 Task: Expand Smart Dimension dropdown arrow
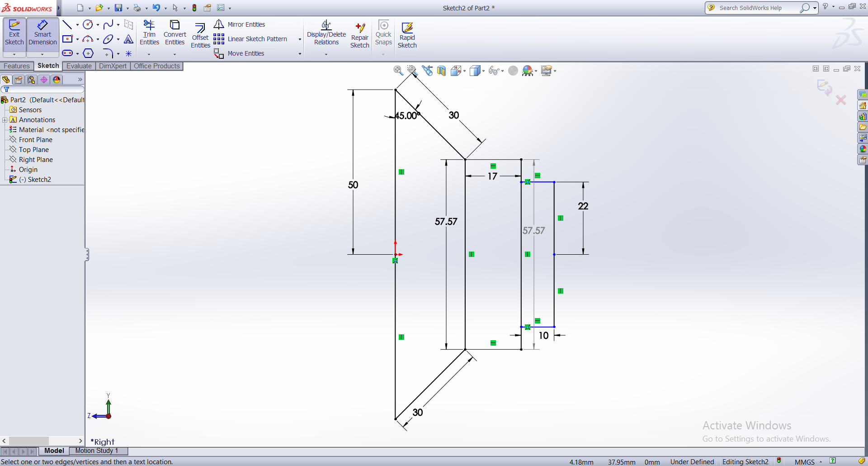[42, 54]
